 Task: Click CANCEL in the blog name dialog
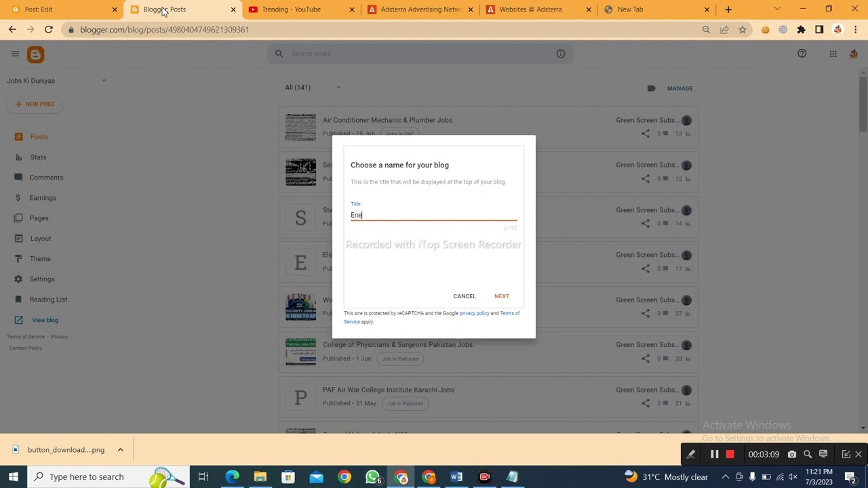click(x=465, y=296)
